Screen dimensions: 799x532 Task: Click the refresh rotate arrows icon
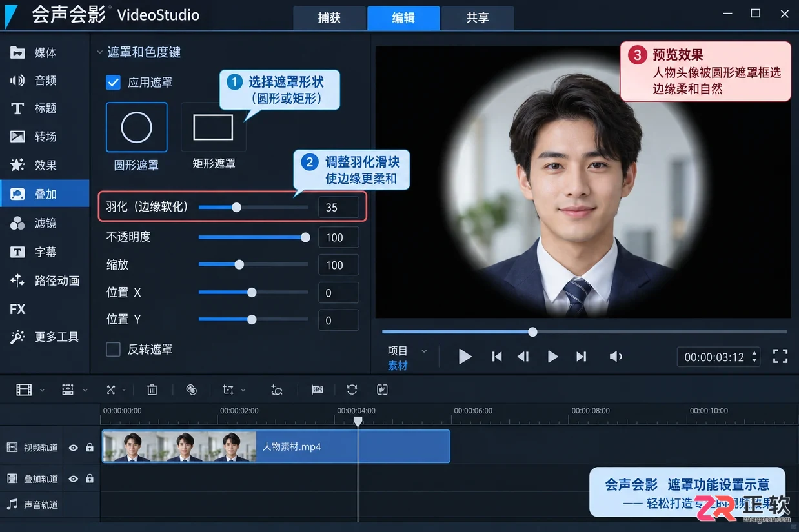point(352,389)
